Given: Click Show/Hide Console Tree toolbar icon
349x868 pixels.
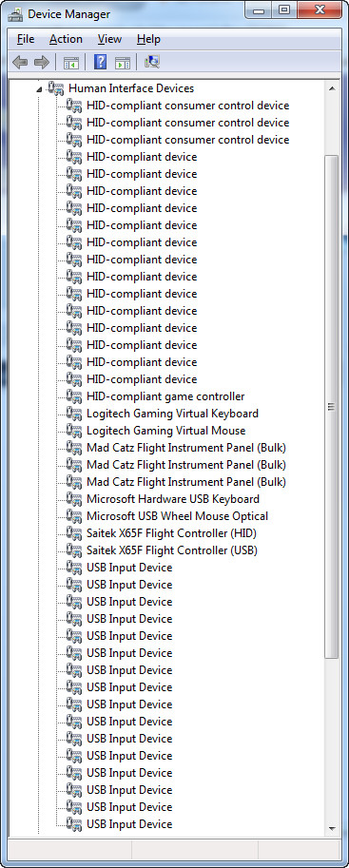Looking at the screenshot, I should click(71, 62).
